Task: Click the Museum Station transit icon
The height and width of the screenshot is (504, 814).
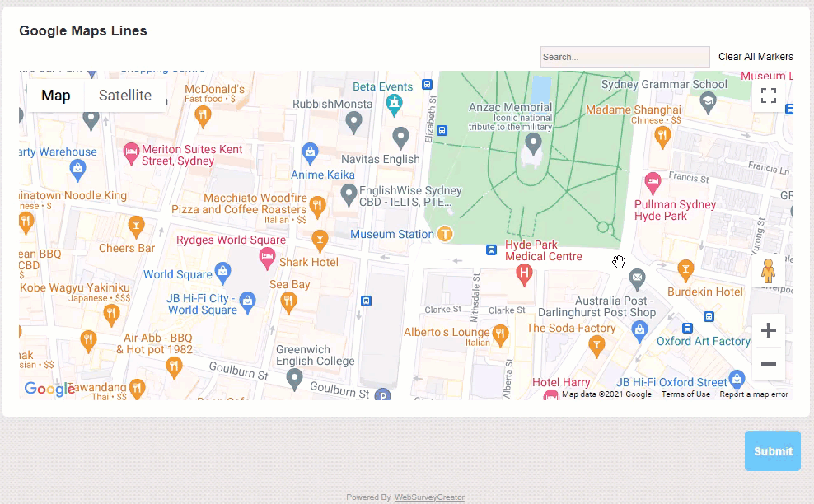Action: tap(444, 234)
